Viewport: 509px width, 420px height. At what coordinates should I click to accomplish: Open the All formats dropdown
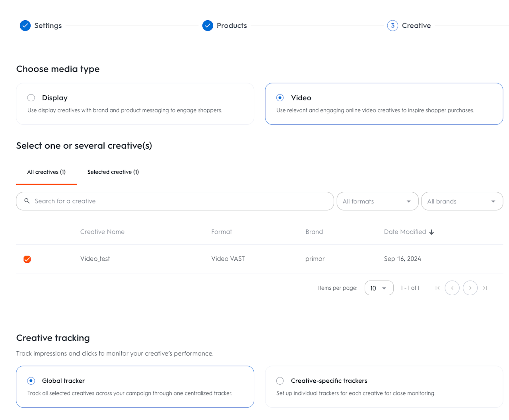coord(377,201)
